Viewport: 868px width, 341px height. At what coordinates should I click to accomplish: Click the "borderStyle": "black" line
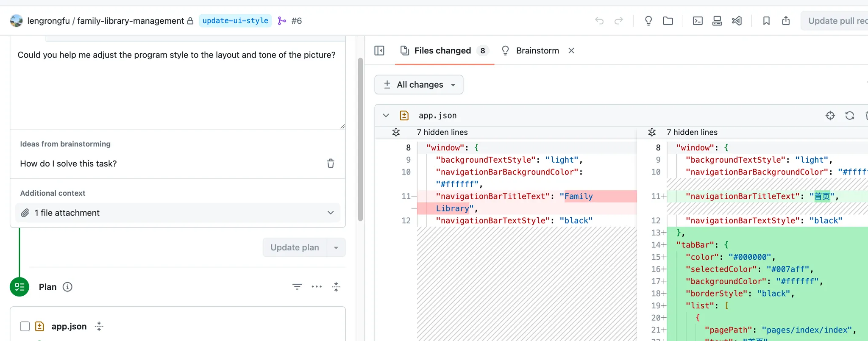pyautogui.click(x=767, y=294)
